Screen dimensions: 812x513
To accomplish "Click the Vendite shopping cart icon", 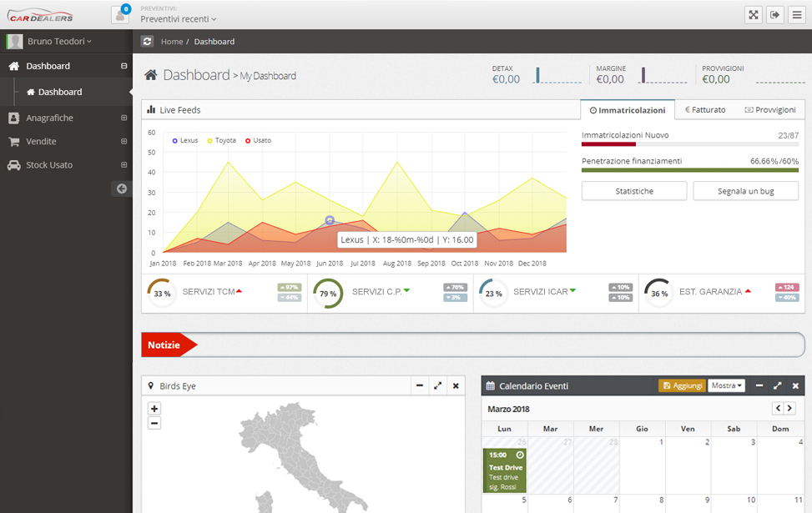I will click(14, 141).
